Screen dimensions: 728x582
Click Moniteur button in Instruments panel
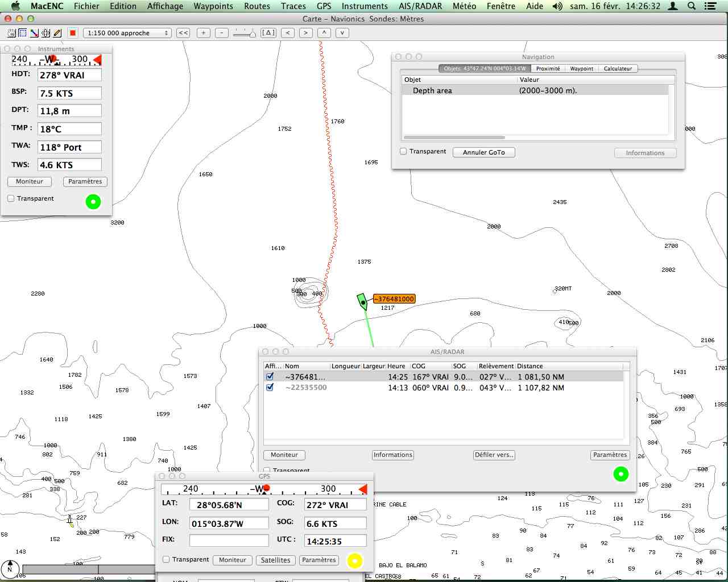tap(30, 181)
